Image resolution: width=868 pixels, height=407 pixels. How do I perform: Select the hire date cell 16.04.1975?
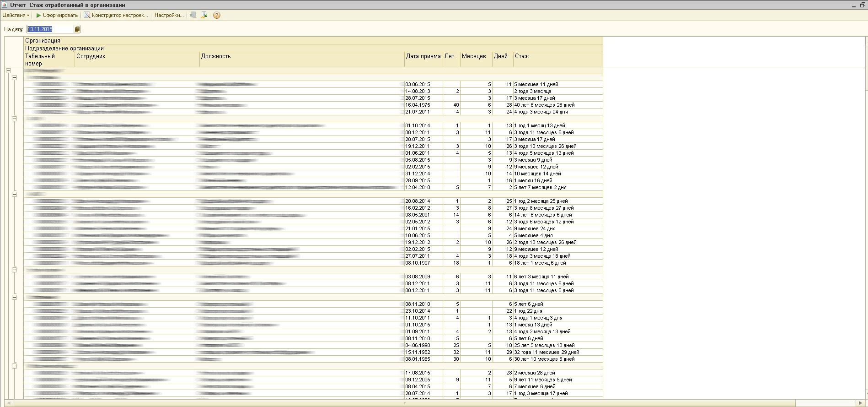[x=423, y=105]
